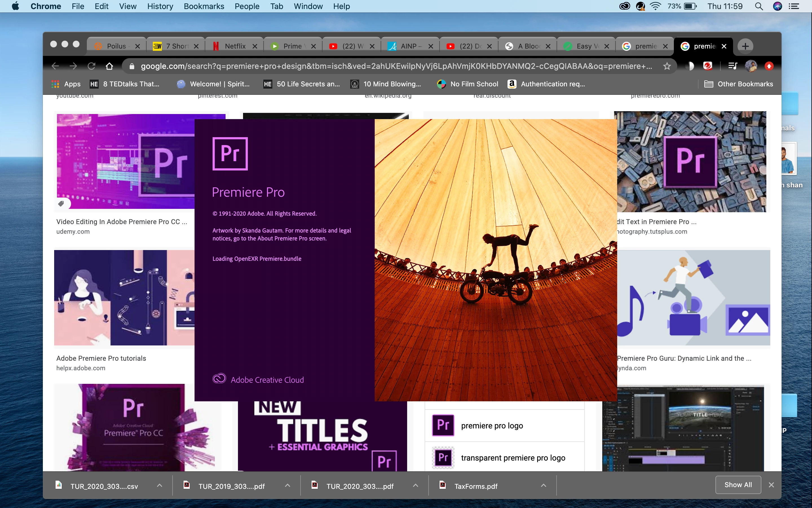Open the 8 TEDtalks That bookmark
The image size is (812, 508).
[x=125, y=84]
